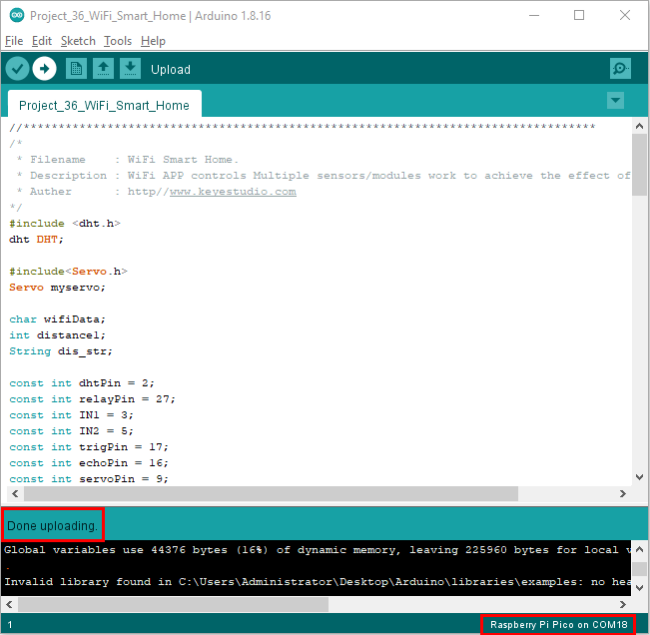Click console vertical scrollbar up arrow
Viewport: 650px width, 635px height.
pyautogui.click(x=639, y=550)
